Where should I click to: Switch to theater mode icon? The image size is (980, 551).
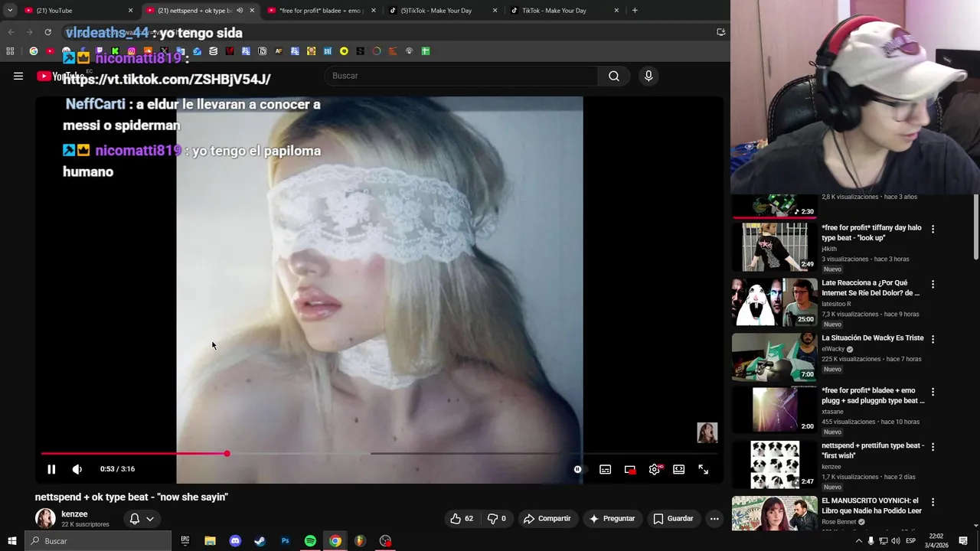(x=679, y=469)
